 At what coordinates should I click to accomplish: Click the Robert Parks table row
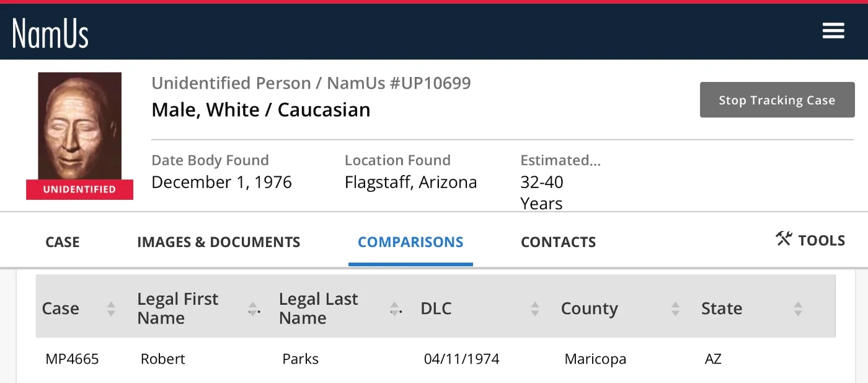click(300, 359)
